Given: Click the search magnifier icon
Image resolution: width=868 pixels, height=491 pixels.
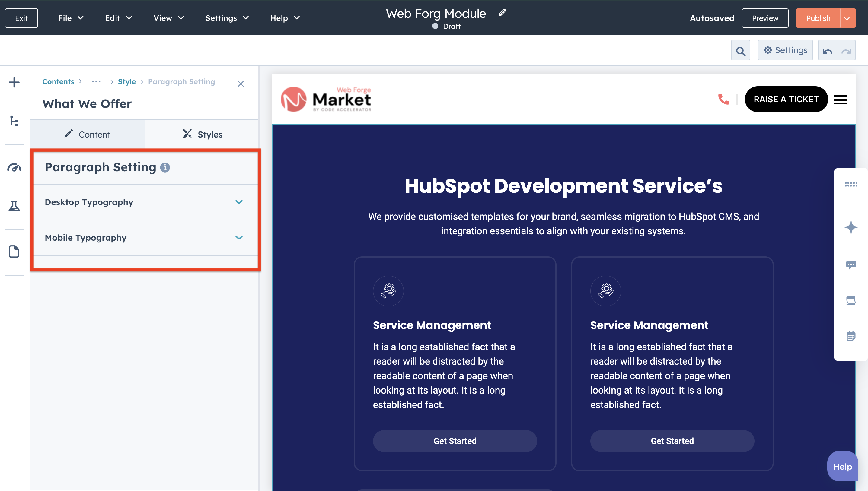Looking at the screenshot, I should coord(740,51).
